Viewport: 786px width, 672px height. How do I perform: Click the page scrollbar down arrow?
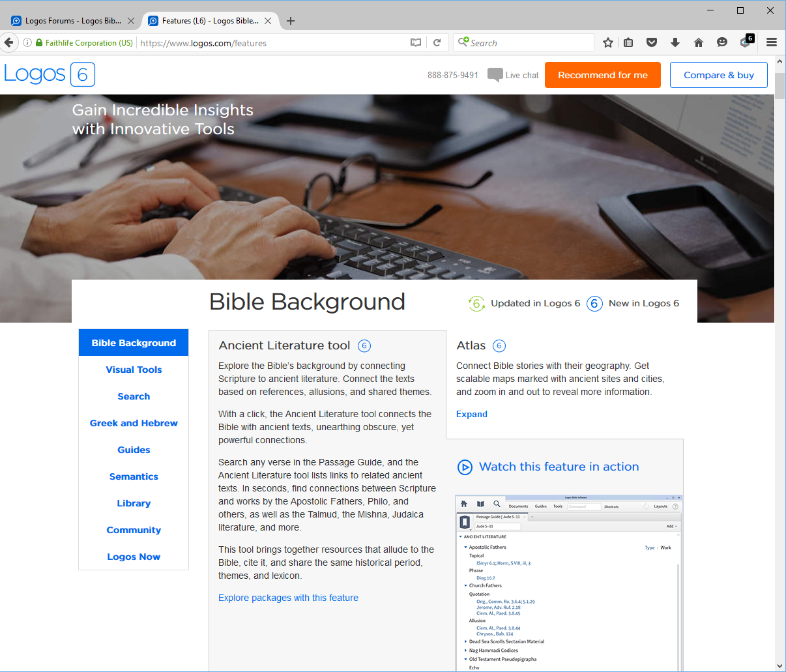coord(779,666)
